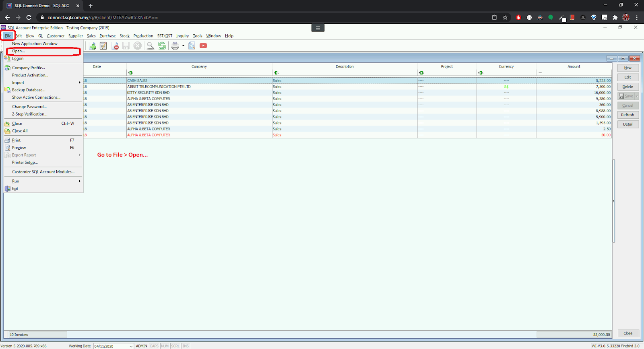Screen dimensions: 644x349
Task: Select Product Activation... menu entry
Action: (43, 75)
